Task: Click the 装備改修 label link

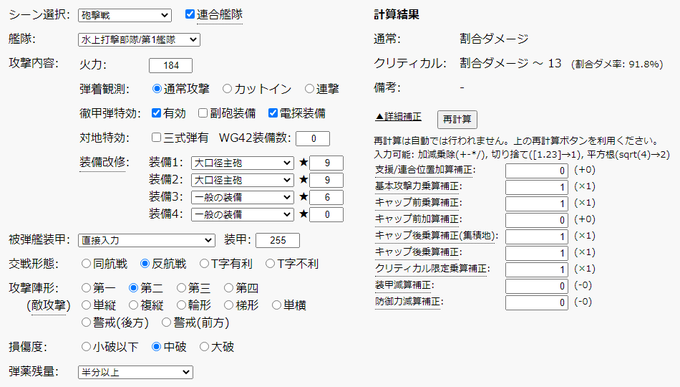Action: click(x=102, y=162)
